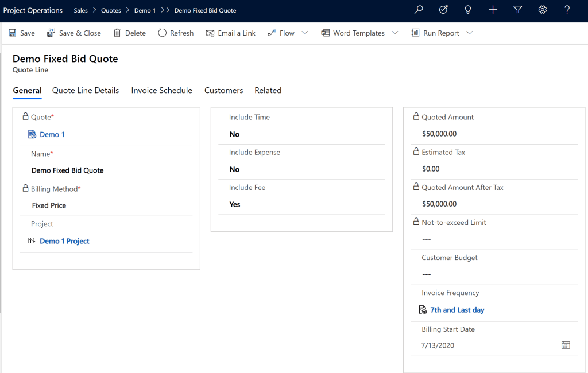Click the Customer Budget field
The width and height of the screenshot is (588, 373).
click(494, 274)
